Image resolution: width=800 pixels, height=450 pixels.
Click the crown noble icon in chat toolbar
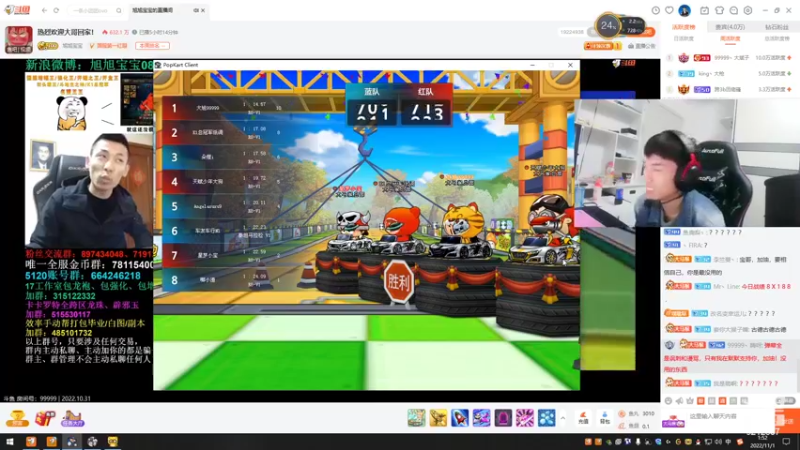(x=690, y=401)
